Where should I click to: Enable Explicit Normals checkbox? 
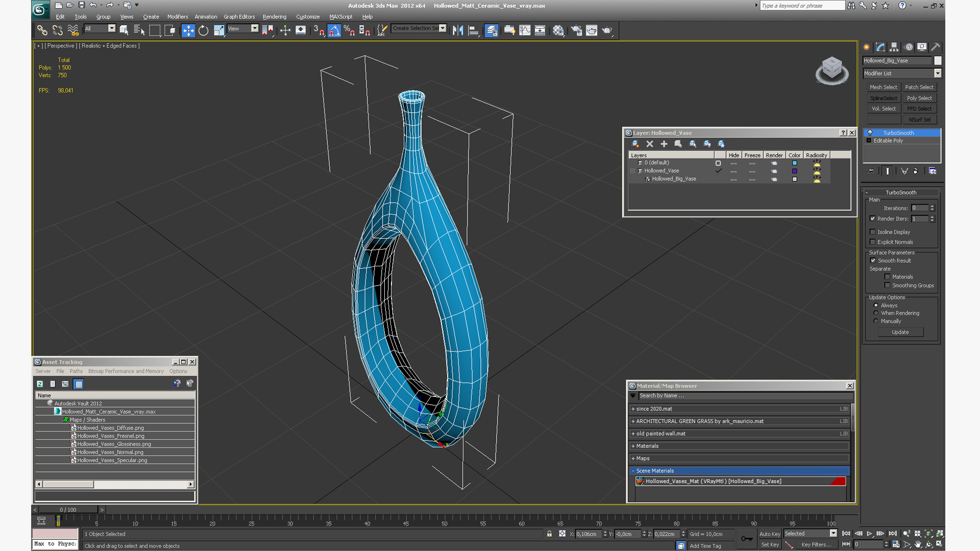(873, 242)
